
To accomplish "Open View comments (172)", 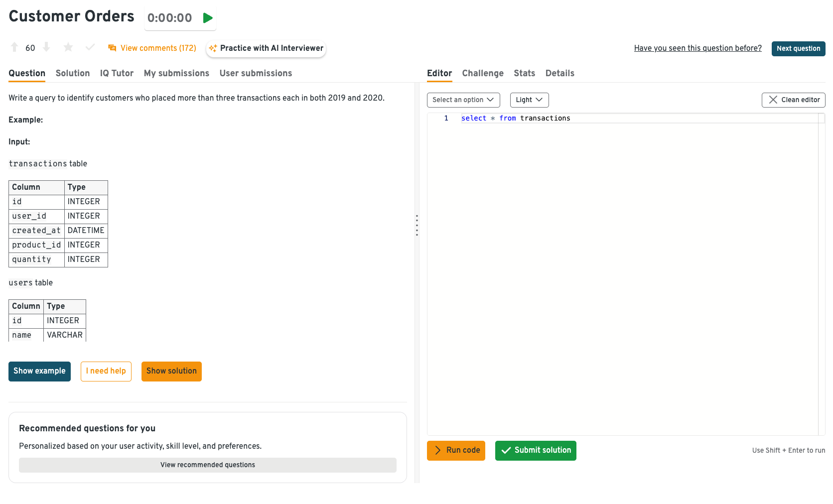I will [152, 48].
